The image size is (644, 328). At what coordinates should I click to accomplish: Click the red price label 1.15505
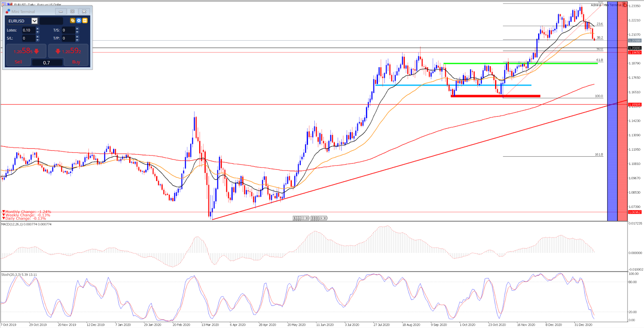tap(635, 105)
